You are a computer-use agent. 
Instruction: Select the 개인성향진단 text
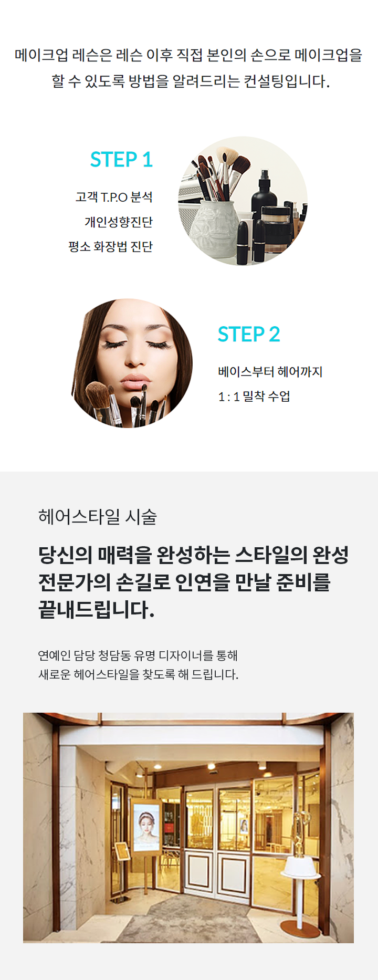coord(119,222)
